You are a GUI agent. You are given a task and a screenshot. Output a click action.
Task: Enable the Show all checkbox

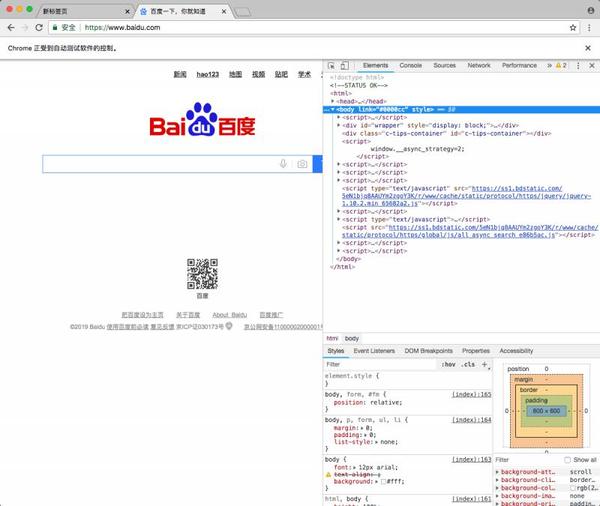(x=567, y=460)
